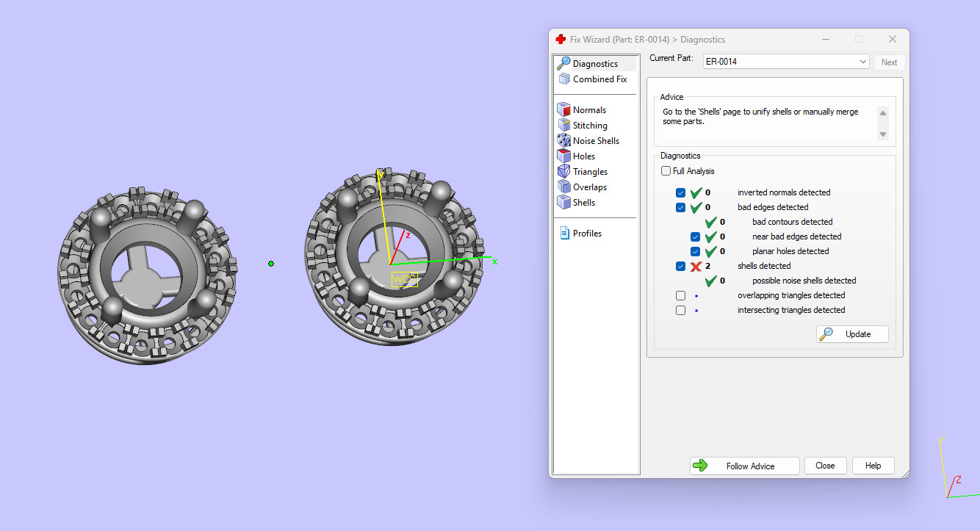Click the Stitching icon in sidebar

point(563,125)
